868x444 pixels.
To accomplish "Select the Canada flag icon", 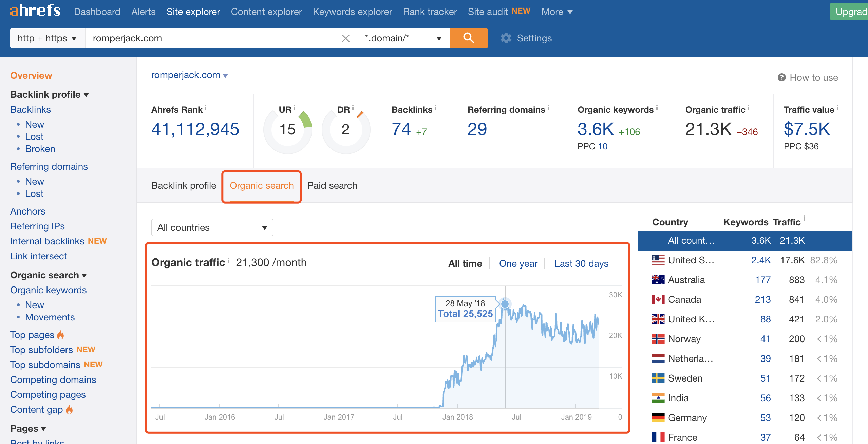I will click(658, 299).
